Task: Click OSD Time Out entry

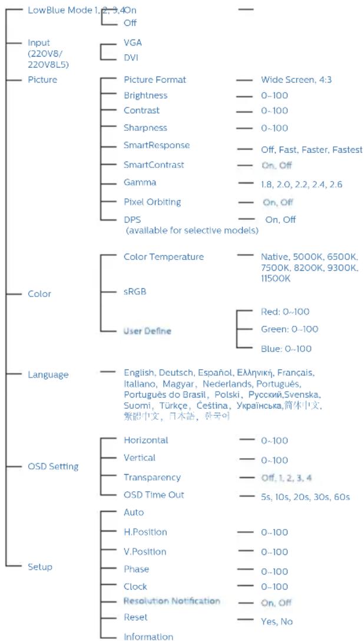Action: point(154,495)
